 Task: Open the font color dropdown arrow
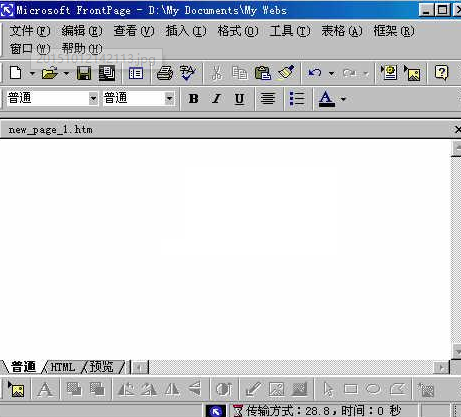click(x=343, y=99)
